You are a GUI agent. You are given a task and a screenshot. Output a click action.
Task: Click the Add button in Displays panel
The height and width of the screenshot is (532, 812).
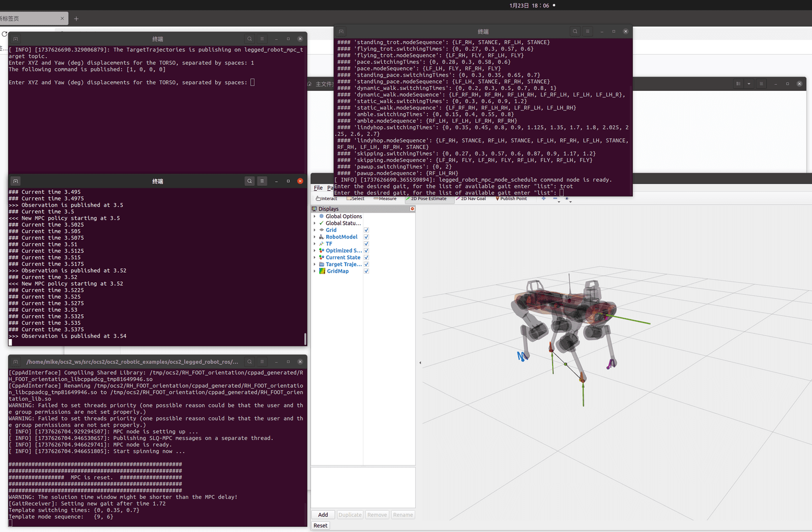click(x=323, y=515)
